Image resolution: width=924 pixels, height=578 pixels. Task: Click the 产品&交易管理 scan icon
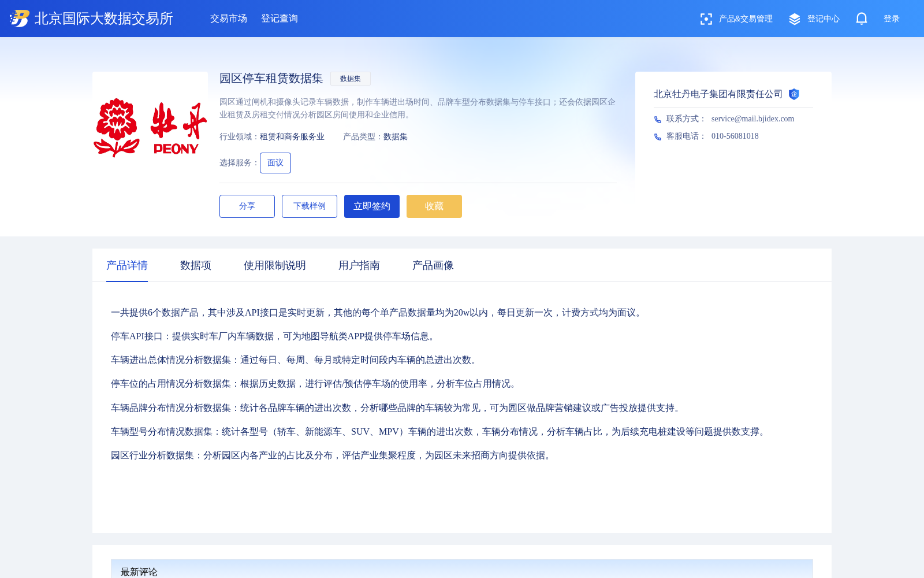coord(706,19)
